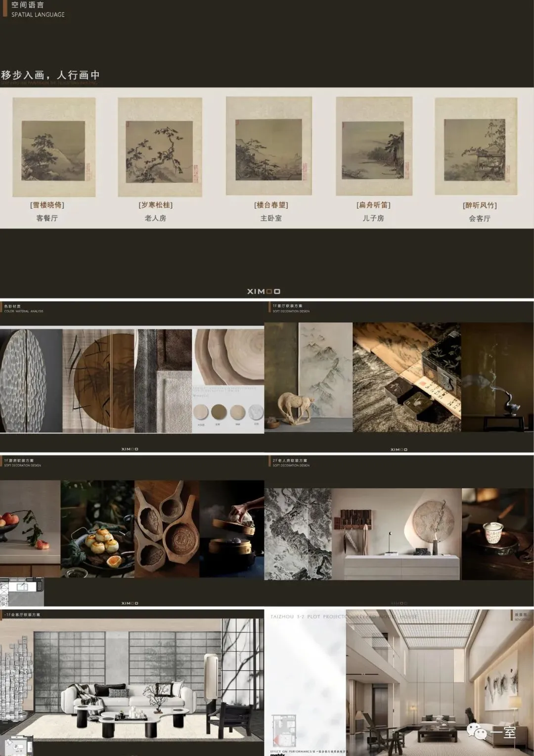Open the grey fabric samples image

(x=163, y=380)
